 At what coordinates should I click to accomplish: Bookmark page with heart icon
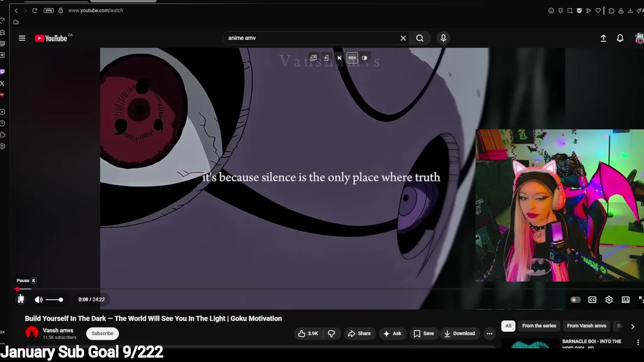pos(598,11)
